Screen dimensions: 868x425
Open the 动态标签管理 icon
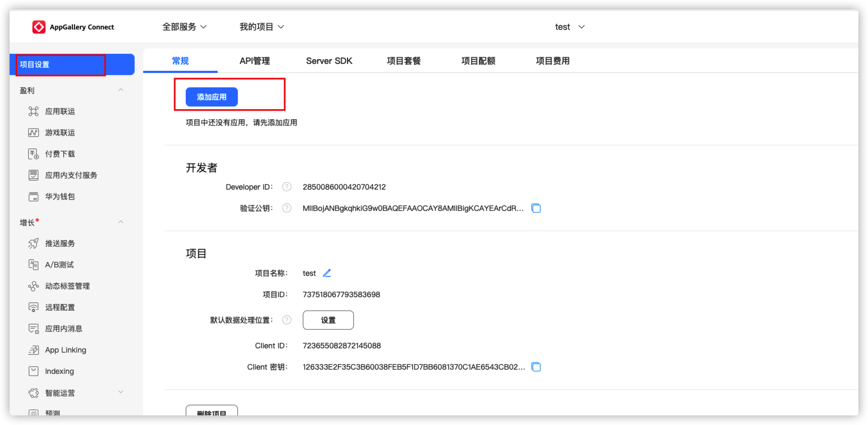pos(33,286)
